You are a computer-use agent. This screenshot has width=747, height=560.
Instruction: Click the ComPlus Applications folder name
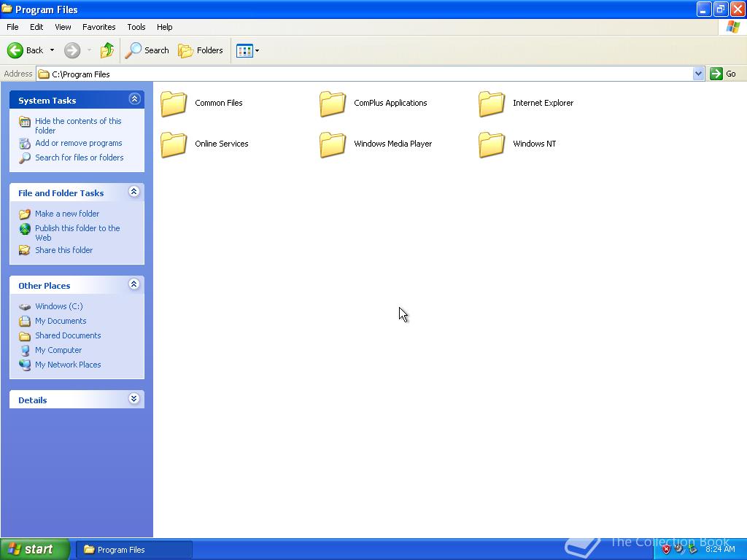(x=391, y=103)
